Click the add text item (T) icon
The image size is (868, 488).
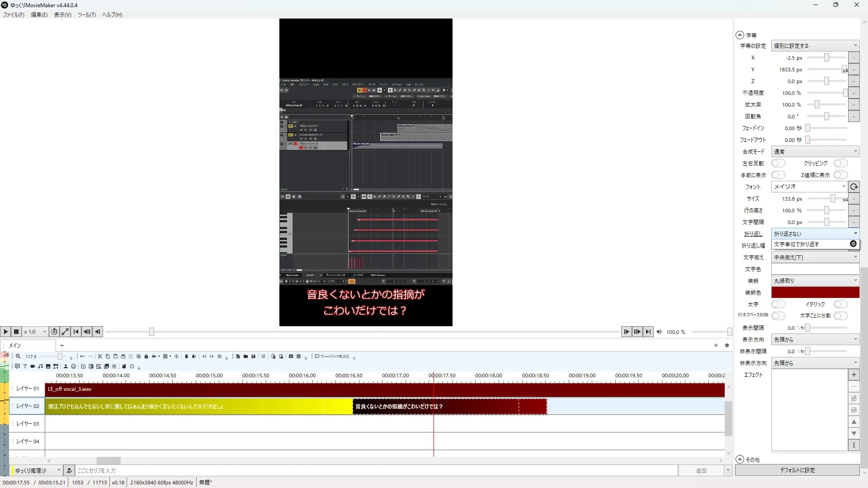tap(25, 366)
